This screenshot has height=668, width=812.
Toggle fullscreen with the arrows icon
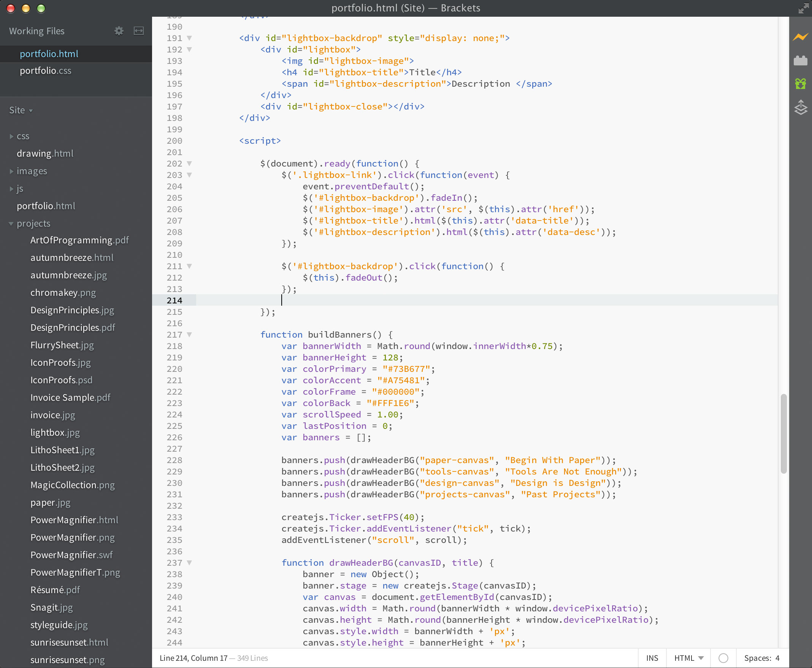tap(803, 8)
